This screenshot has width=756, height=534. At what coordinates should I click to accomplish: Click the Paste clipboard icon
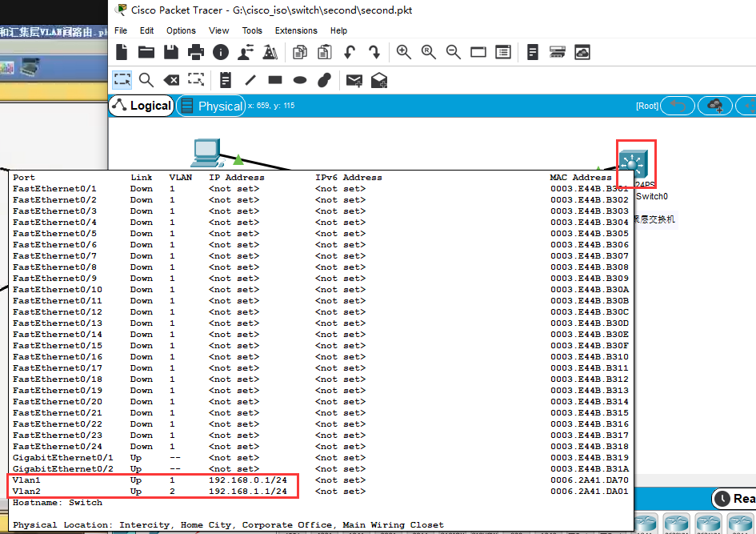coord(325,52)
